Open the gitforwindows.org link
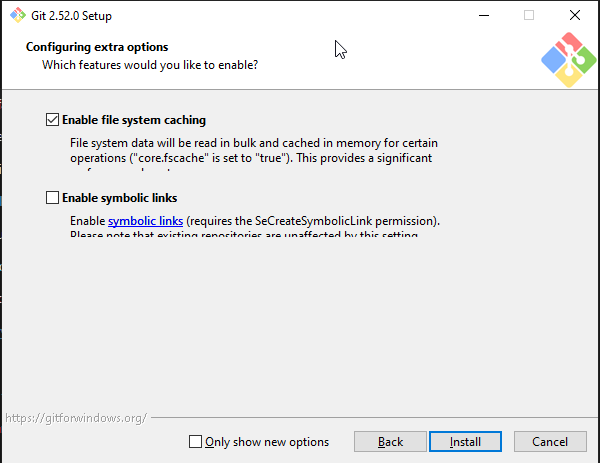This screenshot has width=600, height=463. pyautogui.click(x=76, y=417)
